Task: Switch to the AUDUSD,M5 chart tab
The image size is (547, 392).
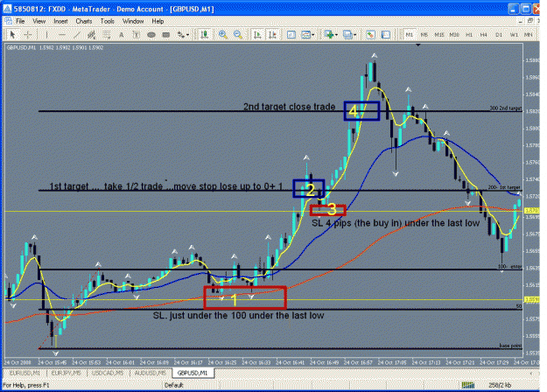Action: [x=151, y=373]
